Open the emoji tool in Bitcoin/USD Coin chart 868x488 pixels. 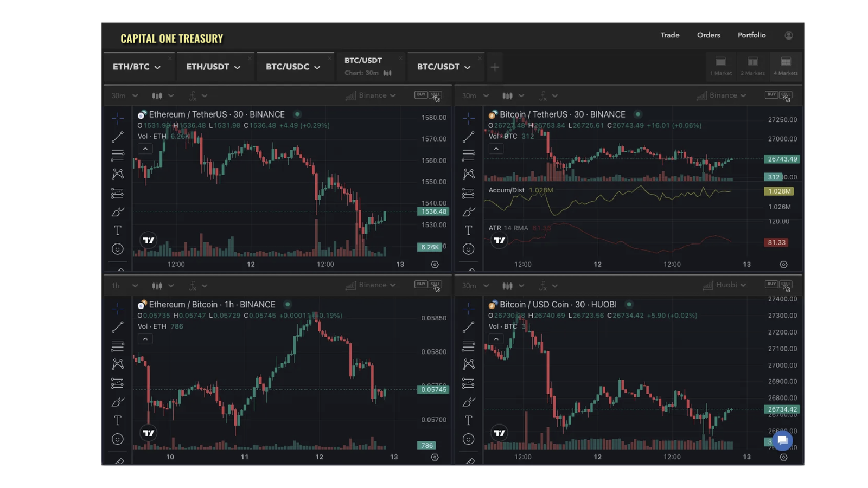pos(469,439)
